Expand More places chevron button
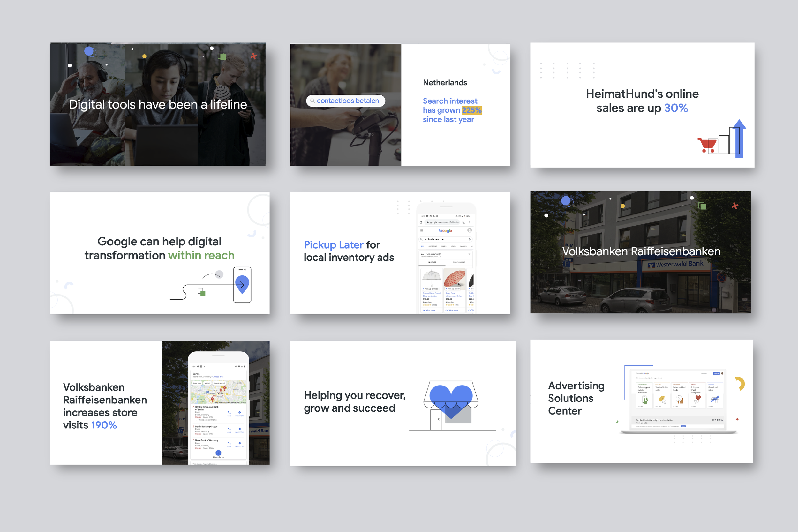This screenshot has width=798, height=532. (x=219, y=453)
